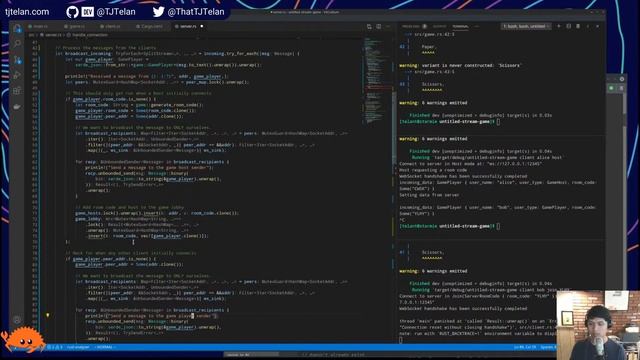640x360 pixels.
Task: Click the editor vertical scrollbar
Action: [394, 127]
